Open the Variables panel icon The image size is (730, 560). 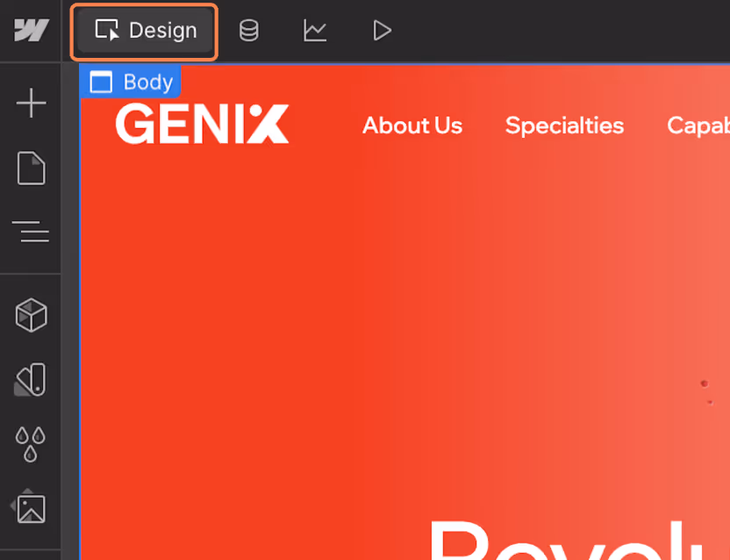coord(30,380)
